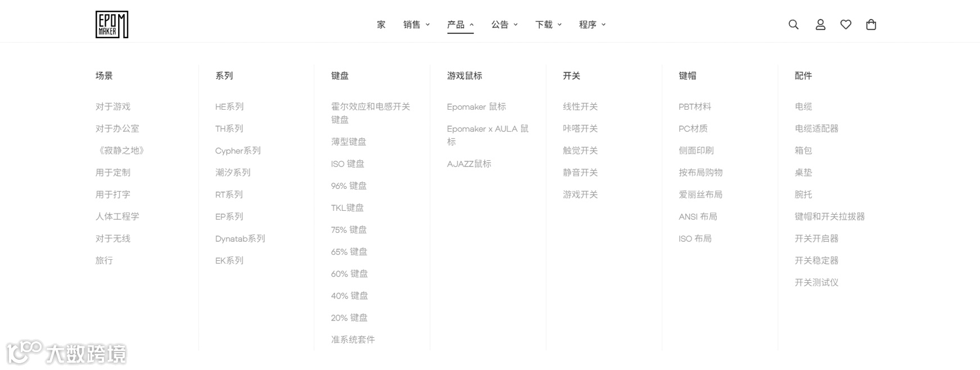Viewport: 980px width, 370px height.
Task: Open 75% 键盘 link
Action: (349, 229)
